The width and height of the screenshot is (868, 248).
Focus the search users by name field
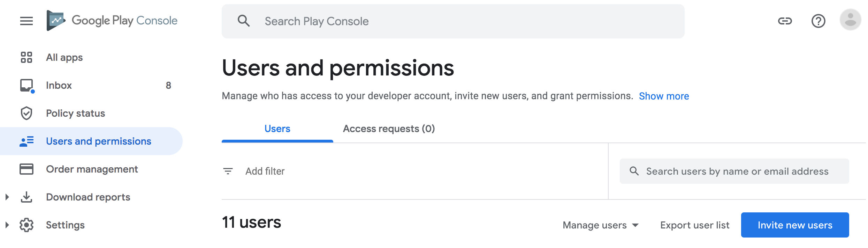point(737,171)
